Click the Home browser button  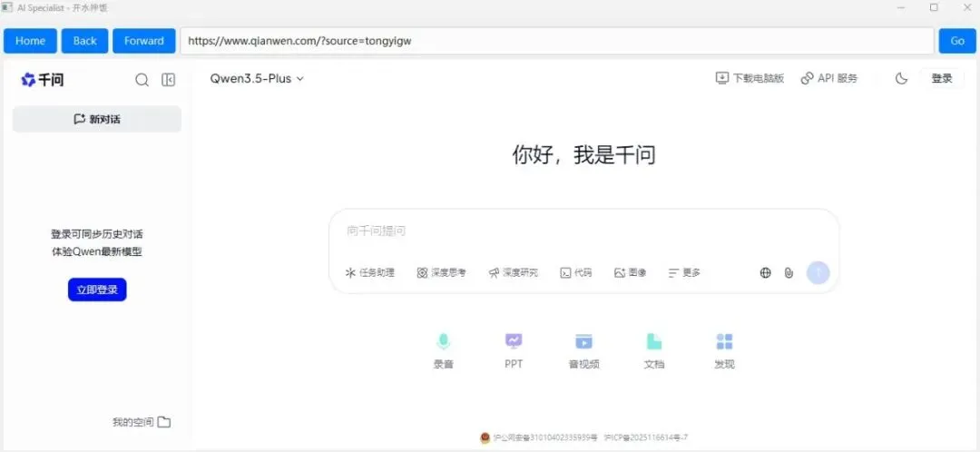click(x=30, y=41)
